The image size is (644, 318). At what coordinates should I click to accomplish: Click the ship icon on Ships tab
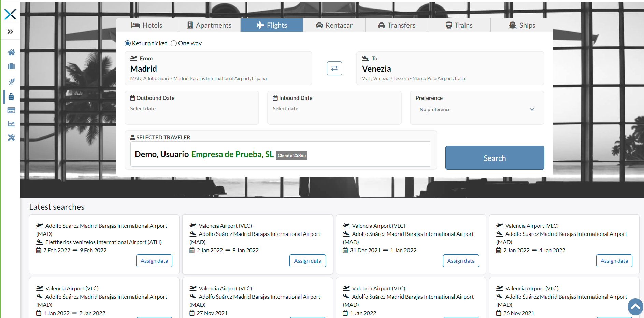coord(513,25)
